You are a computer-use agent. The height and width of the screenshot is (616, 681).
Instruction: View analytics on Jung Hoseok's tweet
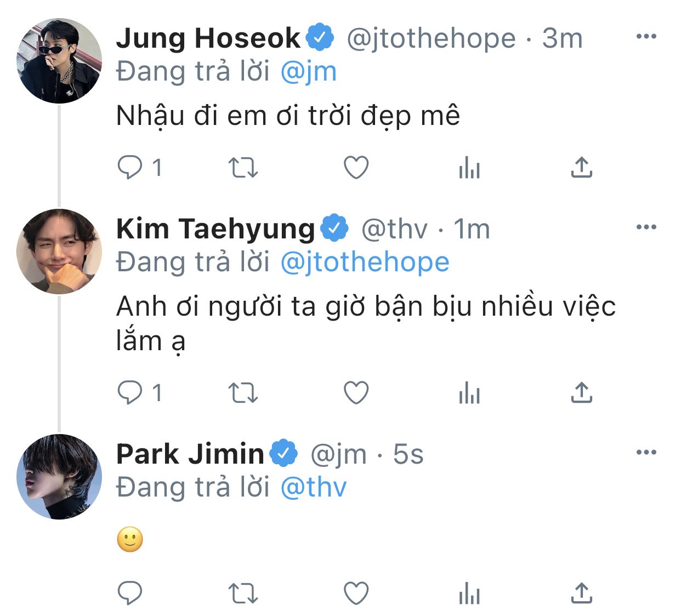469,168
